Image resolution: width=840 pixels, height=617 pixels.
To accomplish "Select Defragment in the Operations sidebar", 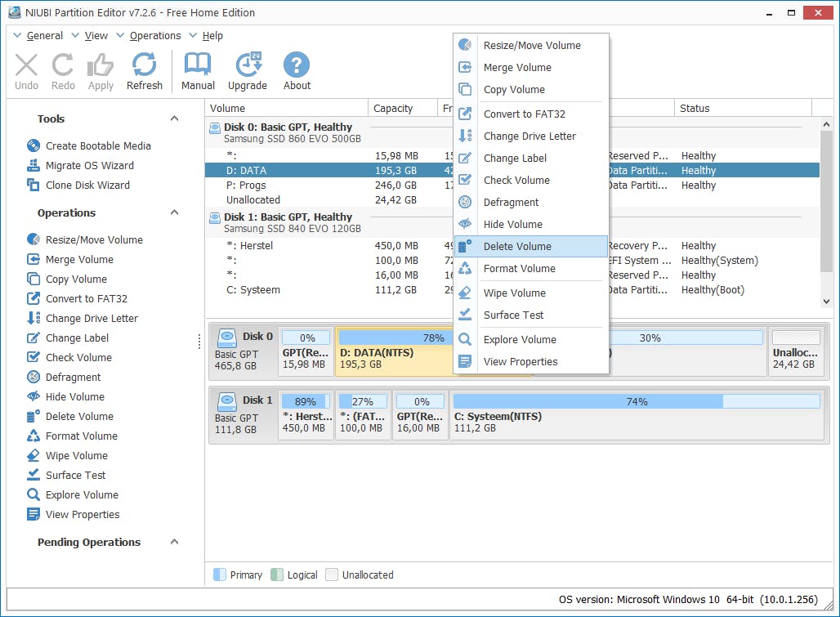I will [73, 377].
